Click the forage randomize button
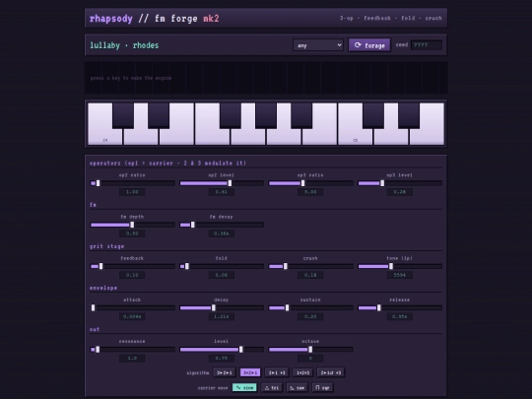 [x=369, y=45]
